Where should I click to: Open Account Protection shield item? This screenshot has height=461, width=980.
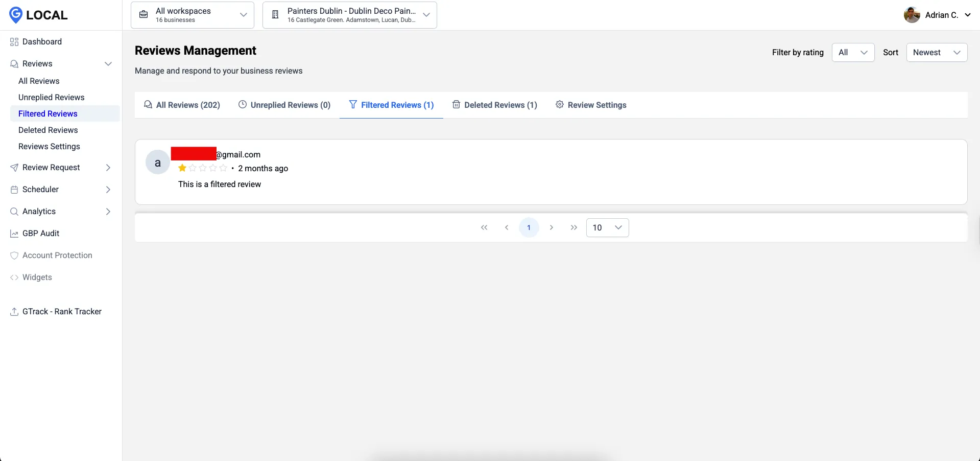(x=57, y=256)
